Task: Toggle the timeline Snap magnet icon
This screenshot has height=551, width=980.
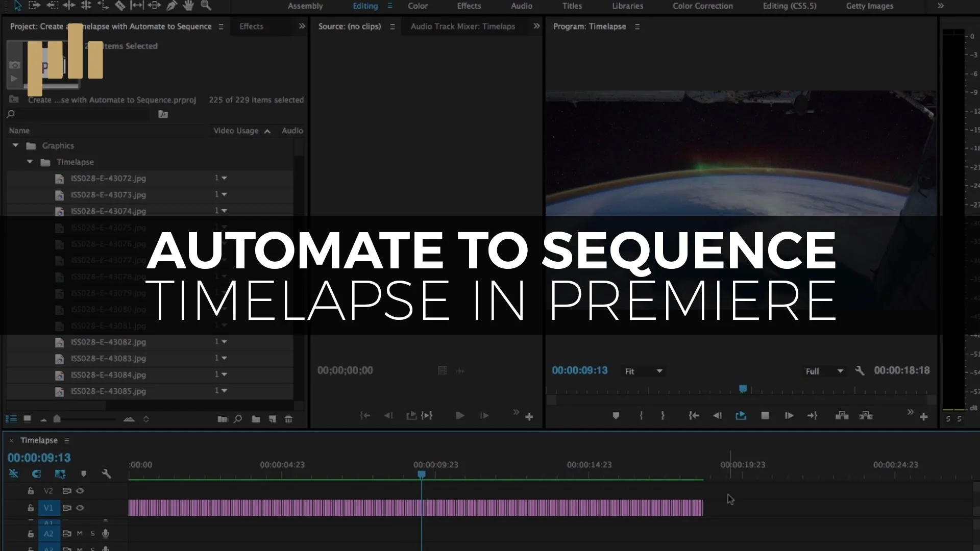Action: [36, 474]
